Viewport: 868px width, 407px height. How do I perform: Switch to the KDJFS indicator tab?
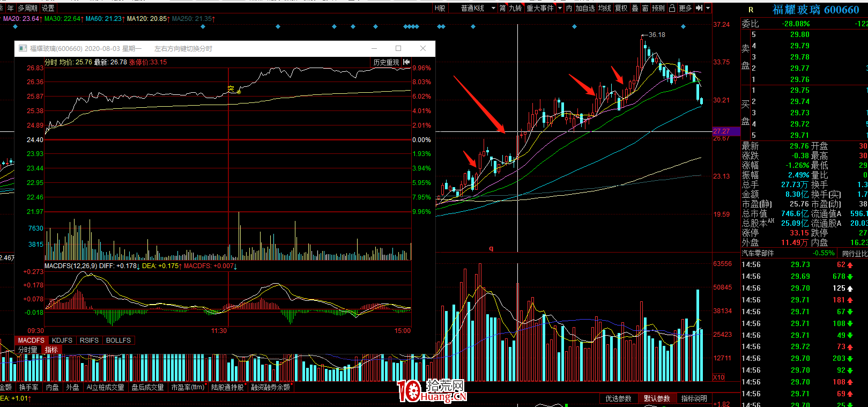(62, 340)
